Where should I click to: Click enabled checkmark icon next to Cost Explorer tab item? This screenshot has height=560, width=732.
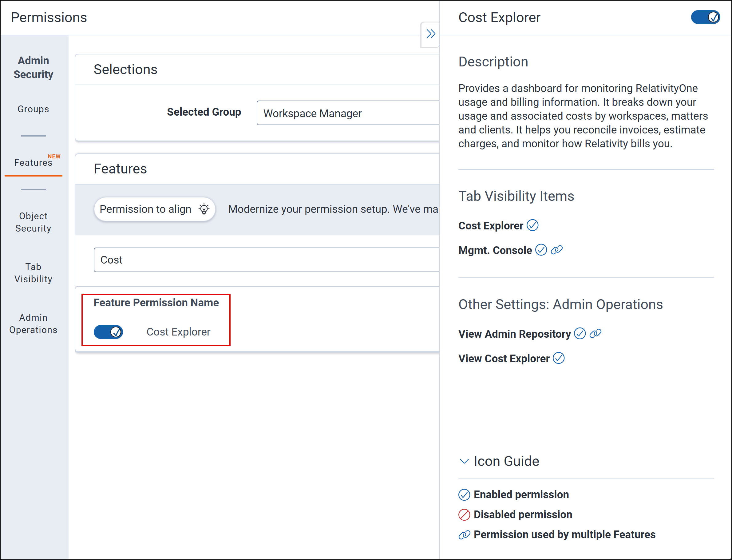coord(532,225)
